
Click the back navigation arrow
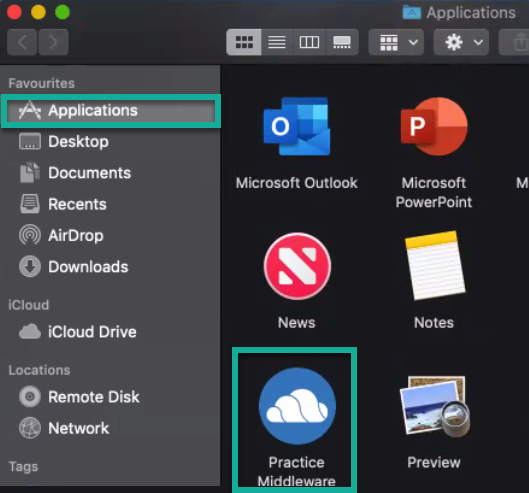click(x=22, y=42)
